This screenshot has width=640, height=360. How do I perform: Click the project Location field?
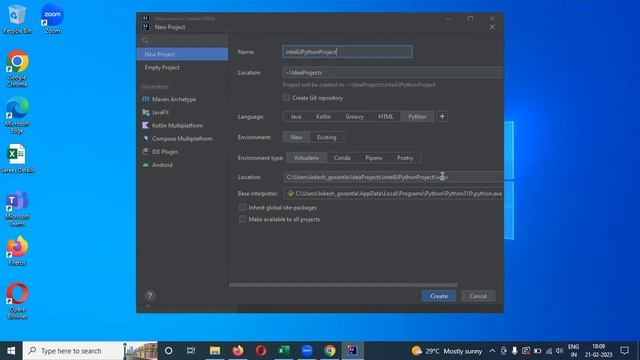[x=393, y=72]
